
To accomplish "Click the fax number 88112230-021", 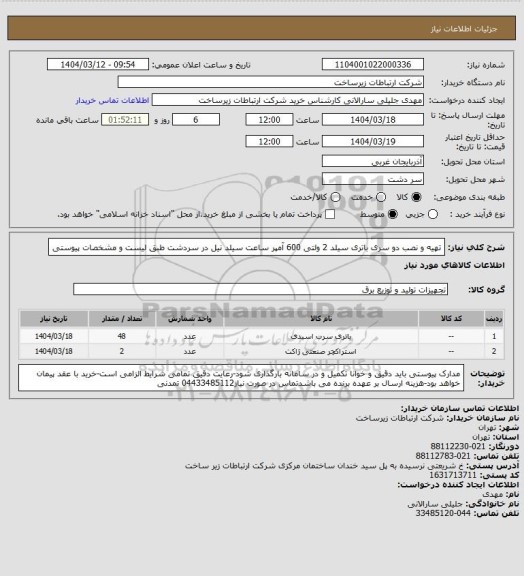I will pos(458,446).
